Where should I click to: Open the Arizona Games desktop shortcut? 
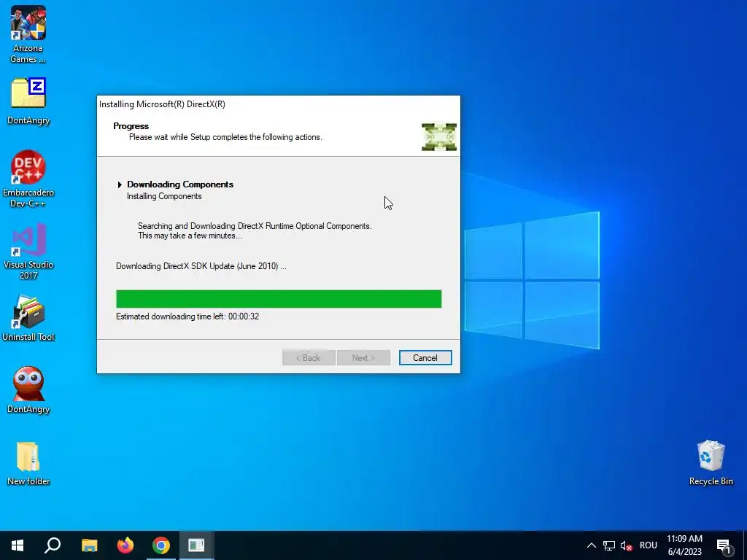pyautogui.click(x=28, y=34)
